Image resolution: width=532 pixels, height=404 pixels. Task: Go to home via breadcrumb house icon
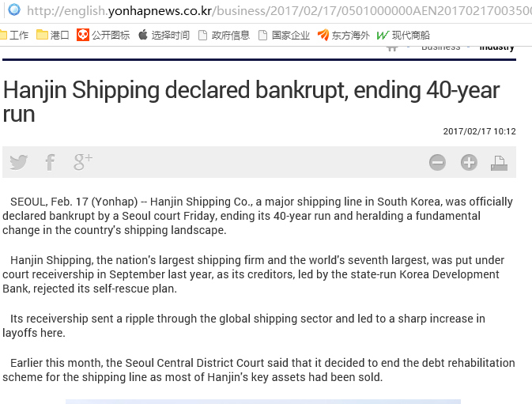point(392,47)
